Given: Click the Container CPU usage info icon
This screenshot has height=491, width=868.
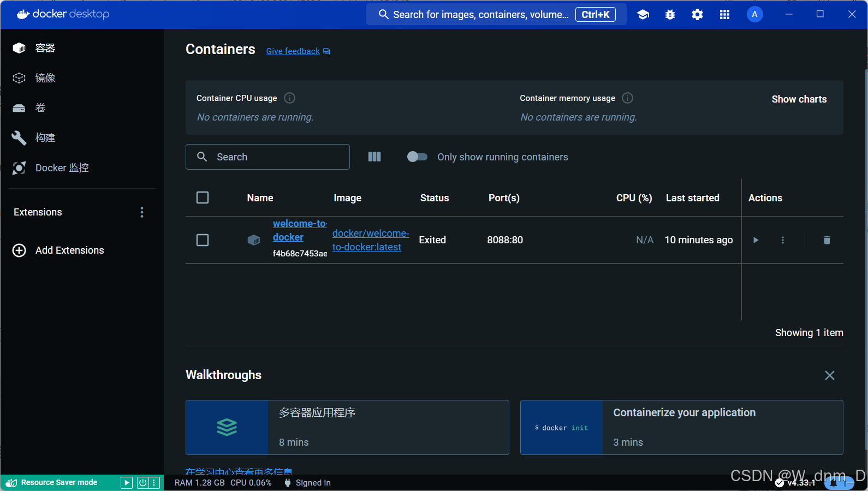Looking at the screenshot, I should 290,98.
